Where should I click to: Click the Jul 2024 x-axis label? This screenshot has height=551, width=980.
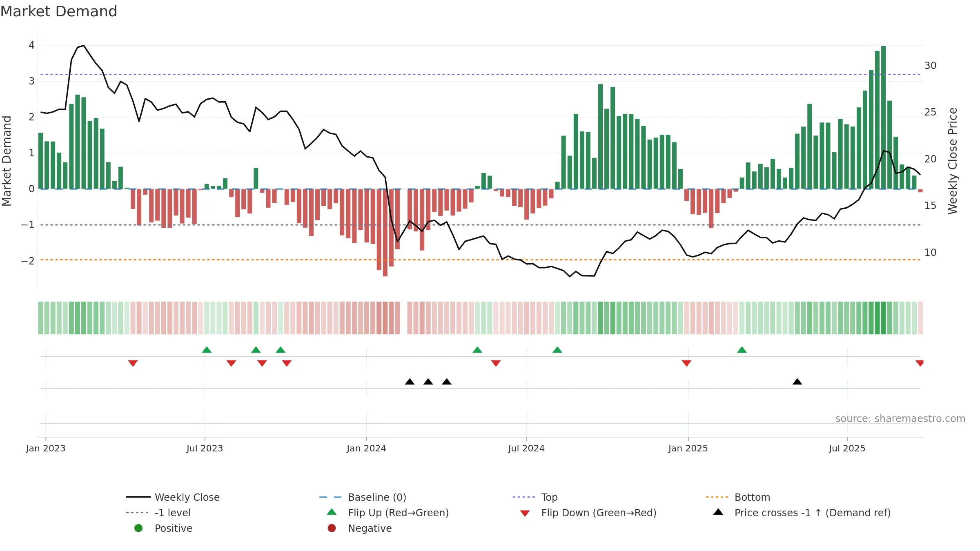[526, 448]
